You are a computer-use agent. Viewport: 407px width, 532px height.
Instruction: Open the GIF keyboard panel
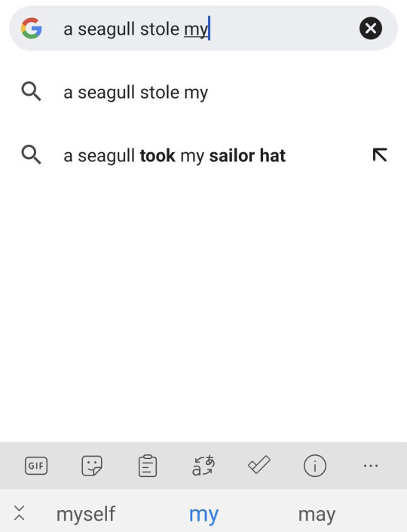[36, 466]
